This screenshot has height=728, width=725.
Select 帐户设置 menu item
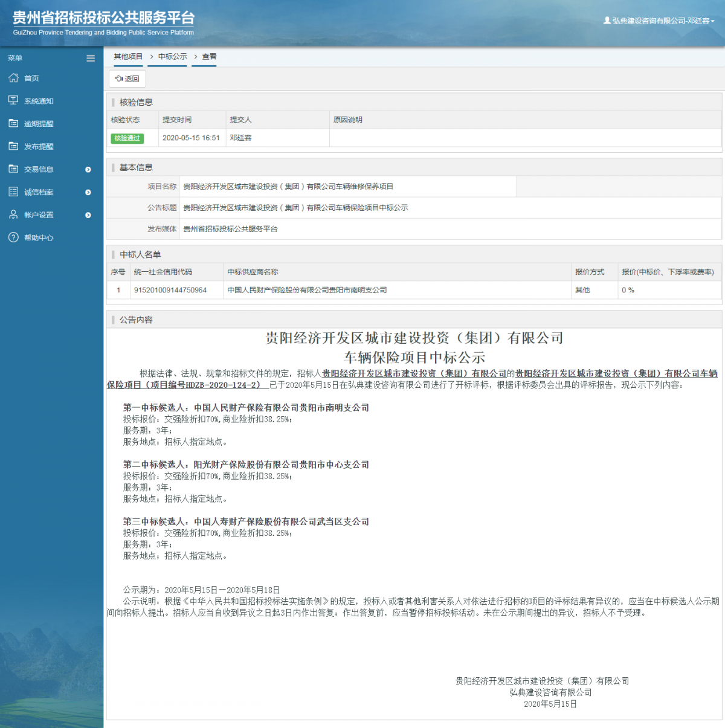tap(39, 215)
